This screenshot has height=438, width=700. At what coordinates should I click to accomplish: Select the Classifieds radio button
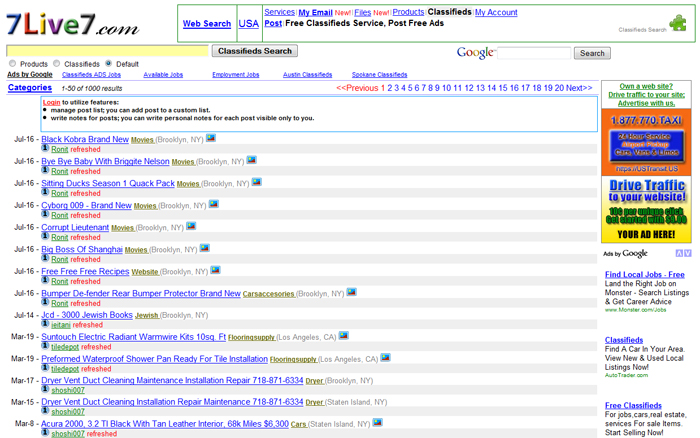56,63
